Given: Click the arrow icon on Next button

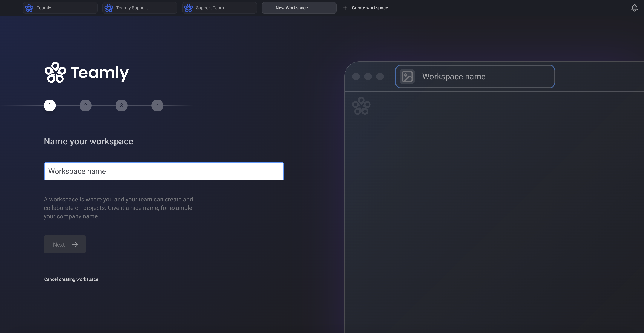Looking at the screenshot, I should tap(75, 245).
